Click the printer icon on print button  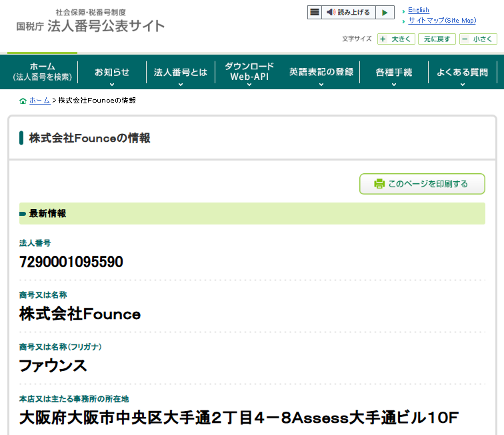pos(379,184)
